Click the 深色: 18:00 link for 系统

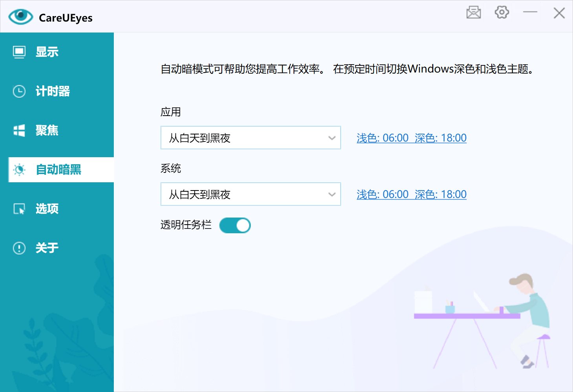441,194
